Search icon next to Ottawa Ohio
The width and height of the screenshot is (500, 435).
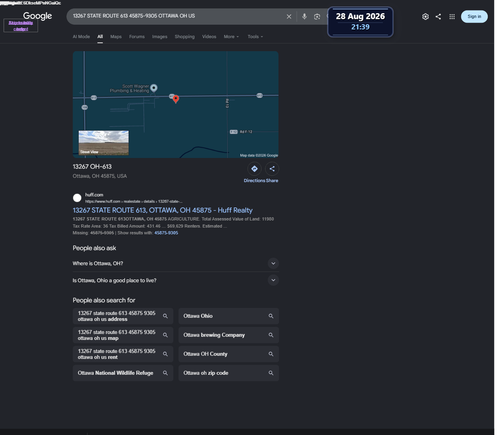271,316
